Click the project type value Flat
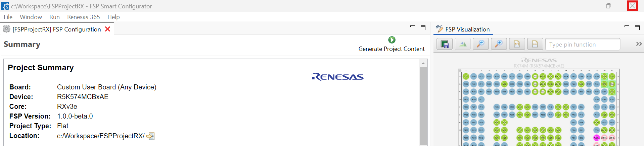The image size is (644, 146). (63, 126)
